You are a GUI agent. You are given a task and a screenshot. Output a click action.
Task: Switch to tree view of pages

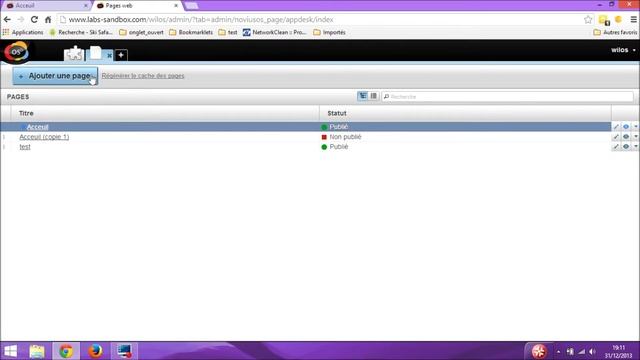[362, 96]
